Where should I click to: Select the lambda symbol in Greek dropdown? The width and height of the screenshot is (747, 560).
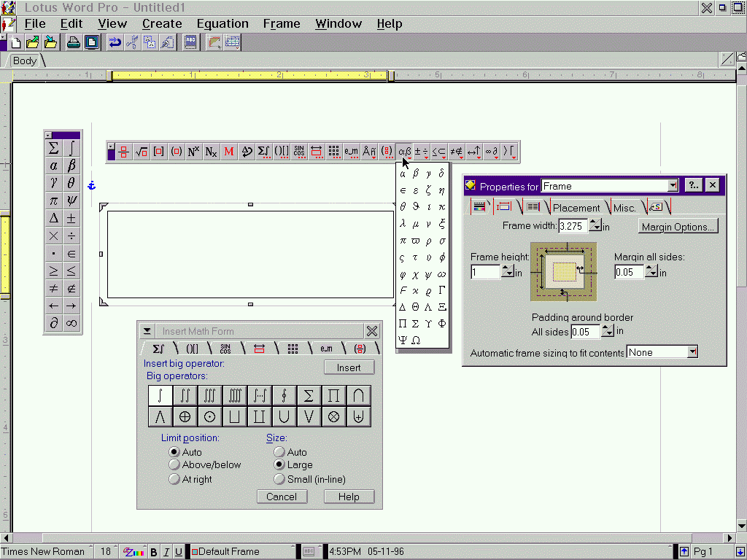(403, 224)
